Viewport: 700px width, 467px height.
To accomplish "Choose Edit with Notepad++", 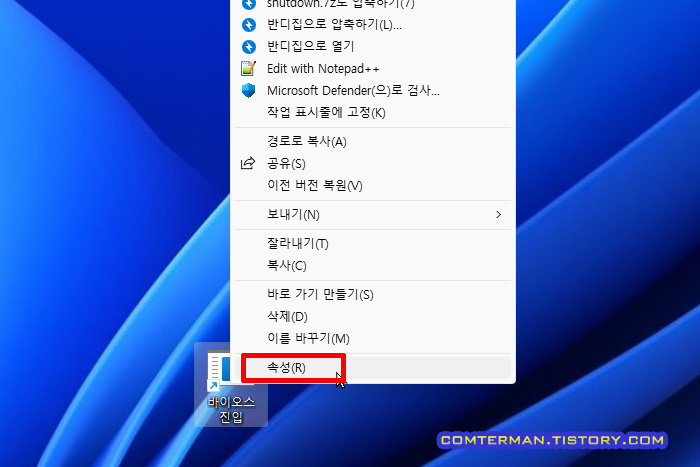I will point(373,68).
